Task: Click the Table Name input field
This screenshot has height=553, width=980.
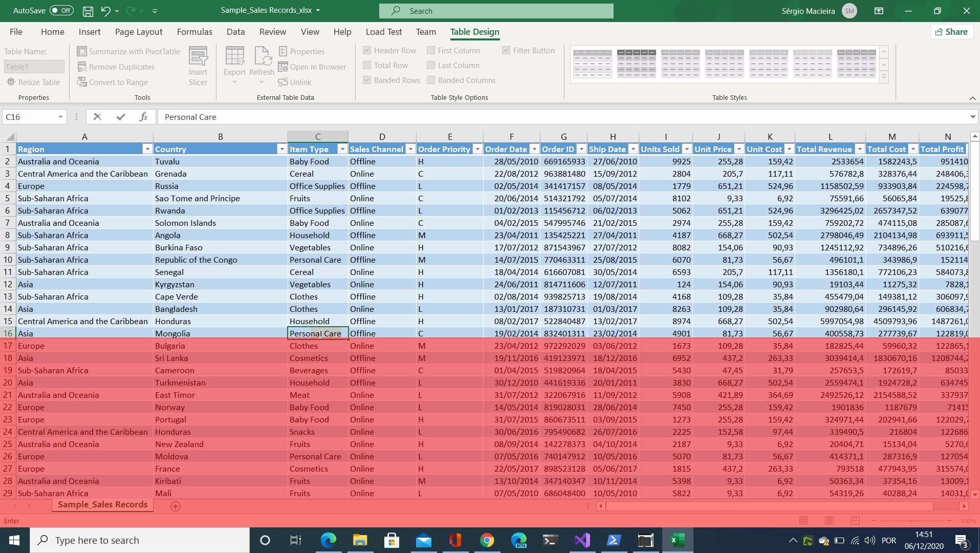Action: (34, 67)
